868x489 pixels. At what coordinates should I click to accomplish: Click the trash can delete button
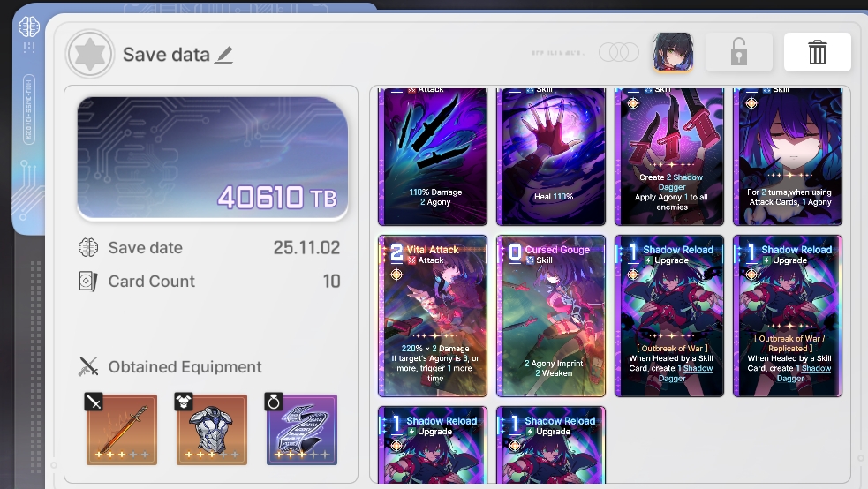click(x=817, y=52)
